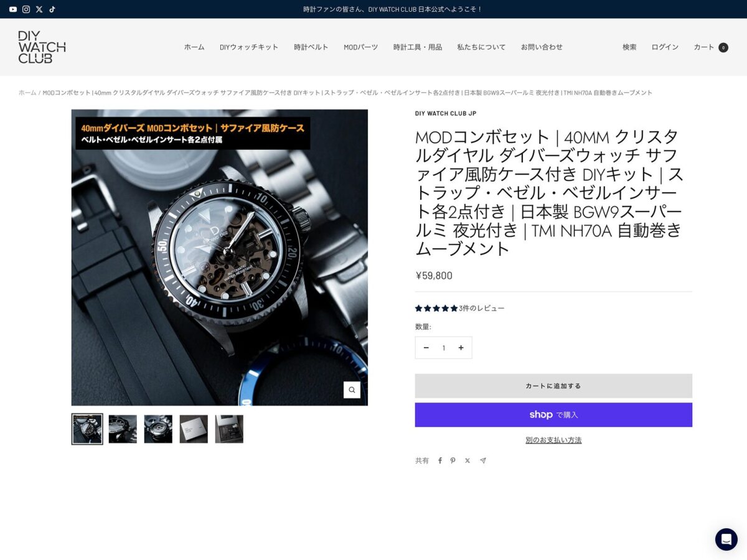Open the 時計ベルト menu

click(311, 47)
